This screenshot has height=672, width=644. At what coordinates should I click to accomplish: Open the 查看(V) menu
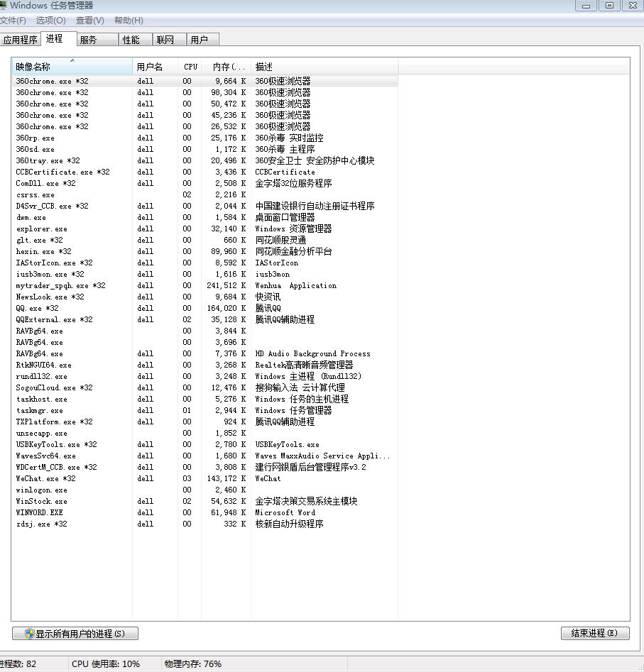click(89, 20)
